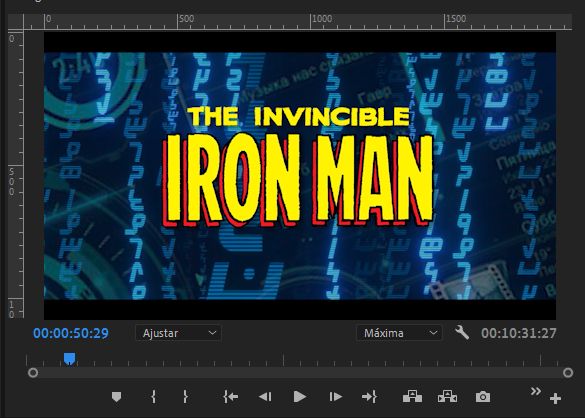Image resolution: width=585 pixels, height=418 pixels.
Task: Click the Extract edit icon
Action: pyautogui.click(x=447, y=396)
